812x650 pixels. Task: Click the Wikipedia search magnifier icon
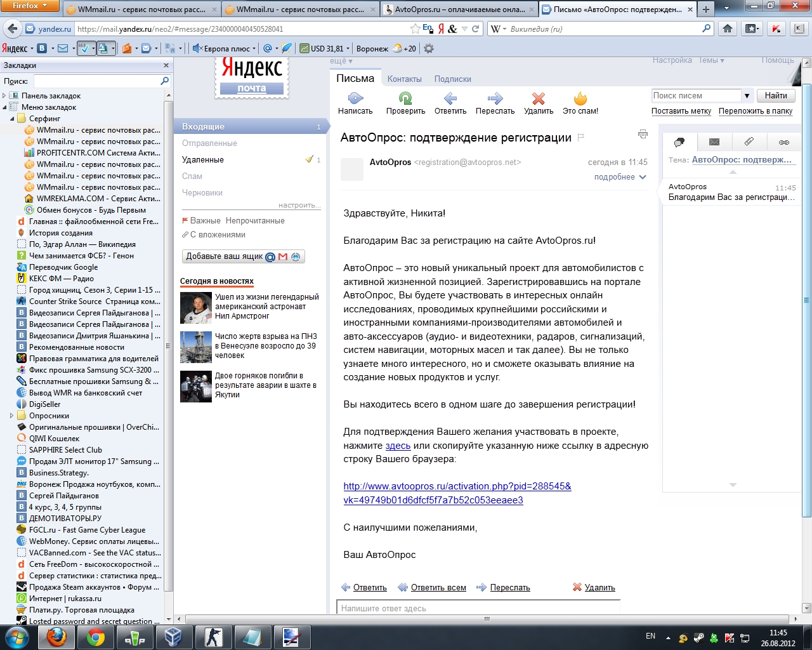coord(706,29)
